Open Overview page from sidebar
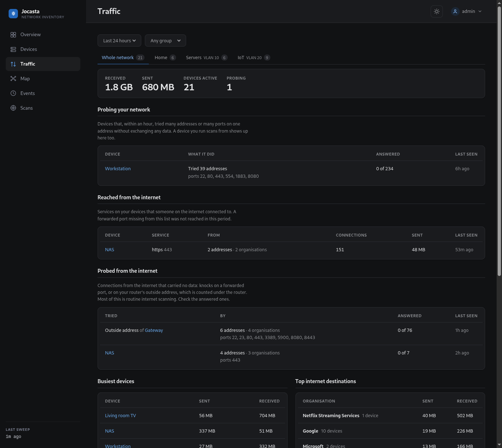The image size is (502, 448). tap(43, 35)
